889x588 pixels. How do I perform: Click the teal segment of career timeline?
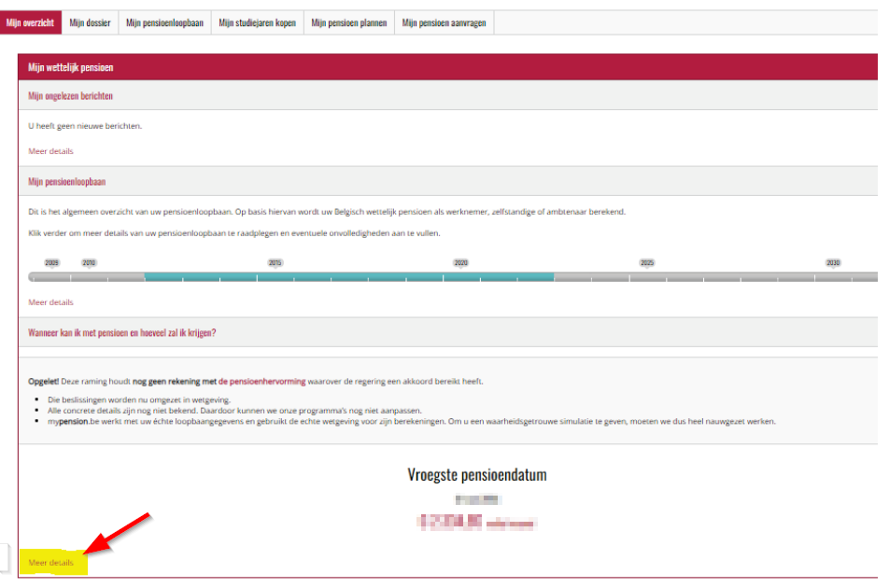pyautogui.click(x=349, y=277)
